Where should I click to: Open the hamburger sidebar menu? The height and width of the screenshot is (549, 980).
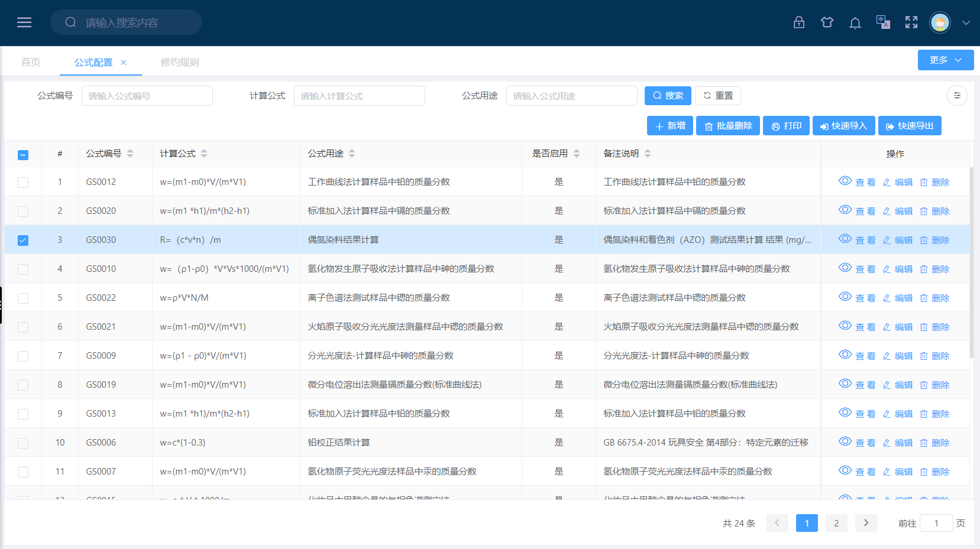pyautogui.click(x=24, y=22)
